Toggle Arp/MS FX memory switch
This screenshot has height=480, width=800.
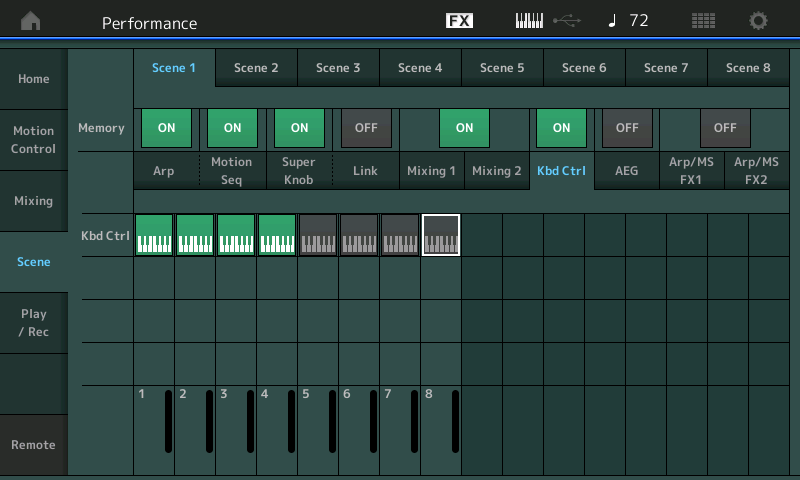725,128
